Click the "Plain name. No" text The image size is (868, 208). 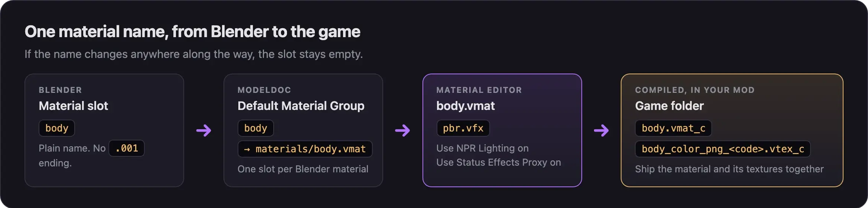pyautogui.click(x=72, y=148)
